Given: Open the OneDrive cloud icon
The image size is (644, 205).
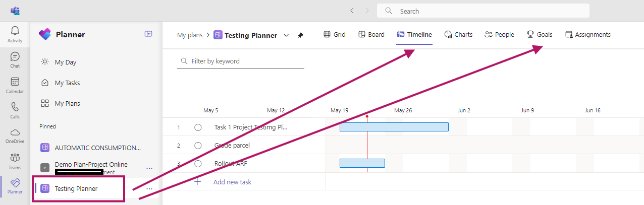Looking at the screenshot, I should (x=15, y=135).
